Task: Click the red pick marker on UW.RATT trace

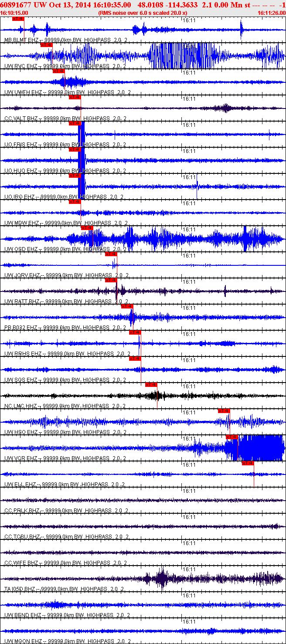Action: (x=111, y=280)
